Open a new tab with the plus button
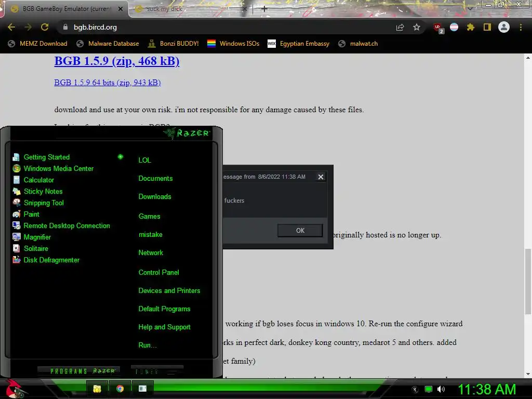The image size is (532, 399). (x=264, y=9)
